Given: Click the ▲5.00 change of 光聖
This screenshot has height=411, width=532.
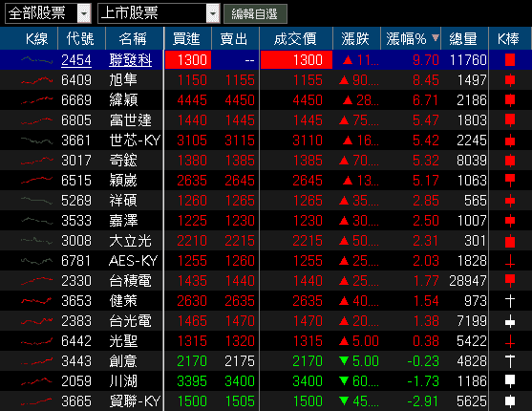Looking at the screenshot, I should coord(359,341).
